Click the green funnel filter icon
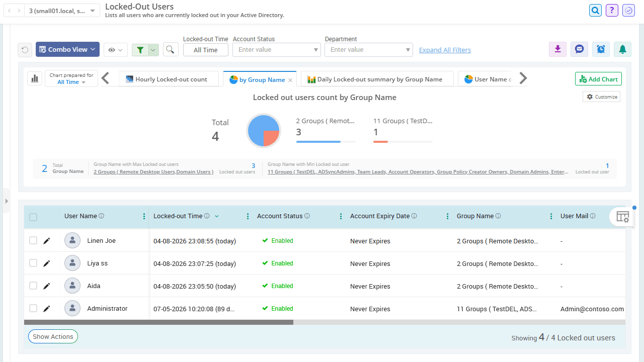Image resolution: width=644 pixels, height=362 pixels. [140, 50]
